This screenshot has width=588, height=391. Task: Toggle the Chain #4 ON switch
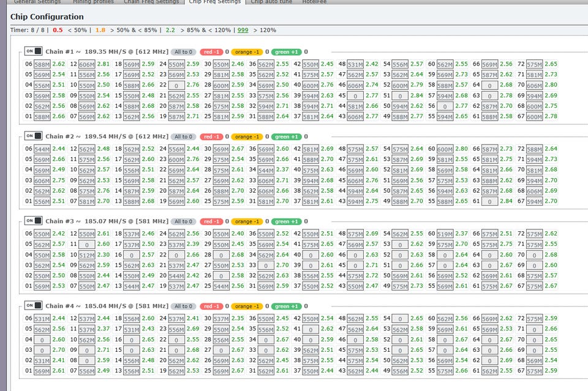point(33,306)
